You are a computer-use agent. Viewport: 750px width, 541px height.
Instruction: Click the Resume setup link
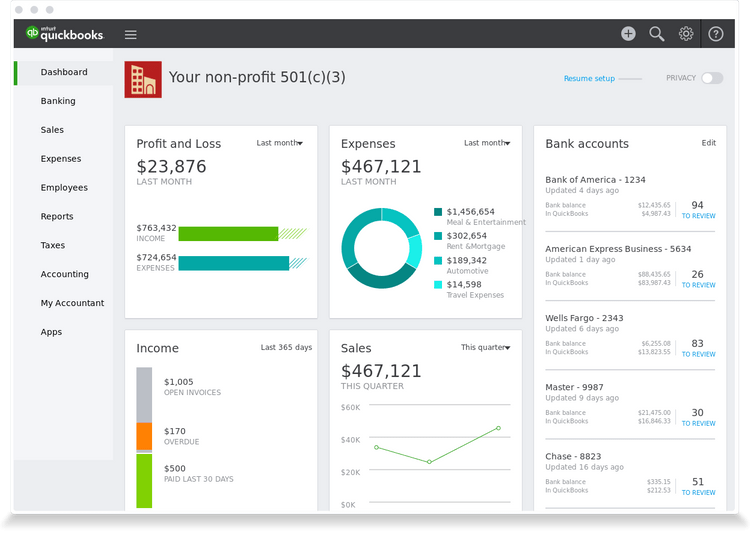pos(589,78)
